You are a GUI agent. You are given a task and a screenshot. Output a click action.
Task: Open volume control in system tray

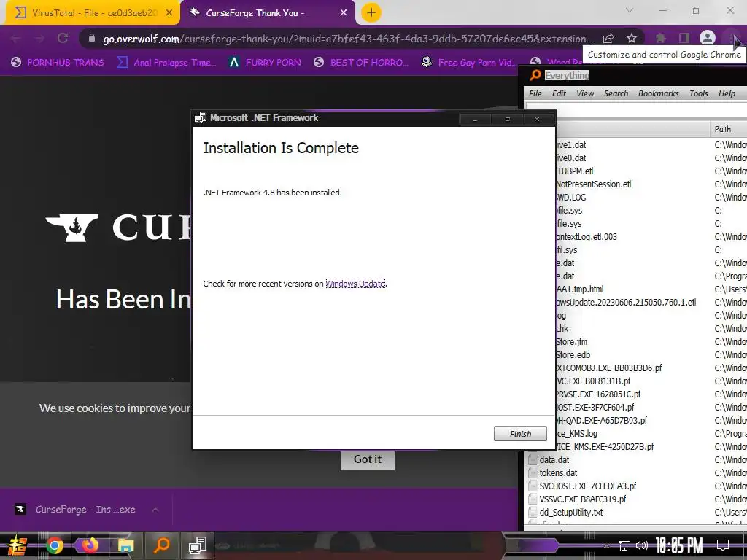click(642, 545)
